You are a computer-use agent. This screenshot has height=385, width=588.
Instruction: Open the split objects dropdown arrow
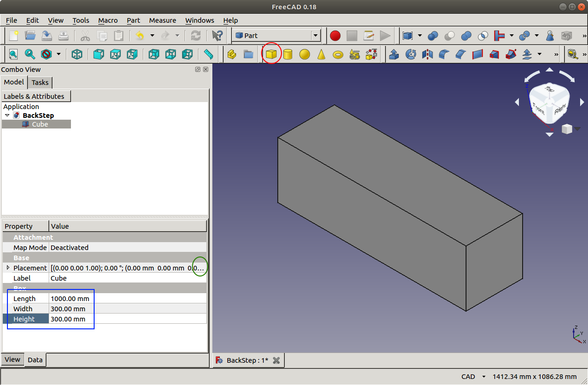pos(537,36)
